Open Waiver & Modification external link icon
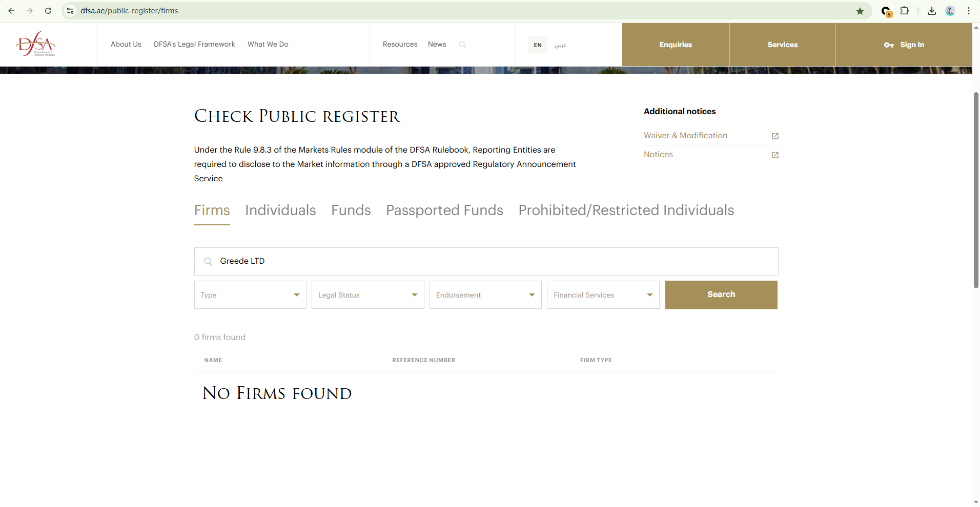Viewport: 980px width, 507px height. tap(775, 136)
